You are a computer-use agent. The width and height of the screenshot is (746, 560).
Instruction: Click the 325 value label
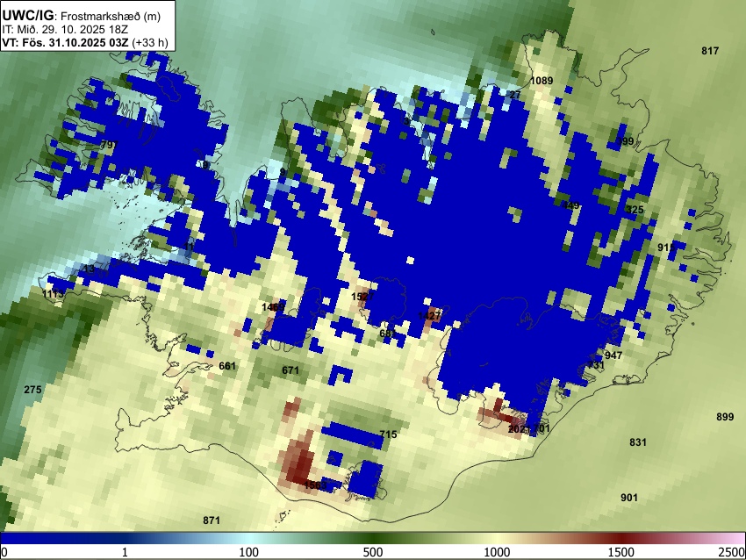635,210
